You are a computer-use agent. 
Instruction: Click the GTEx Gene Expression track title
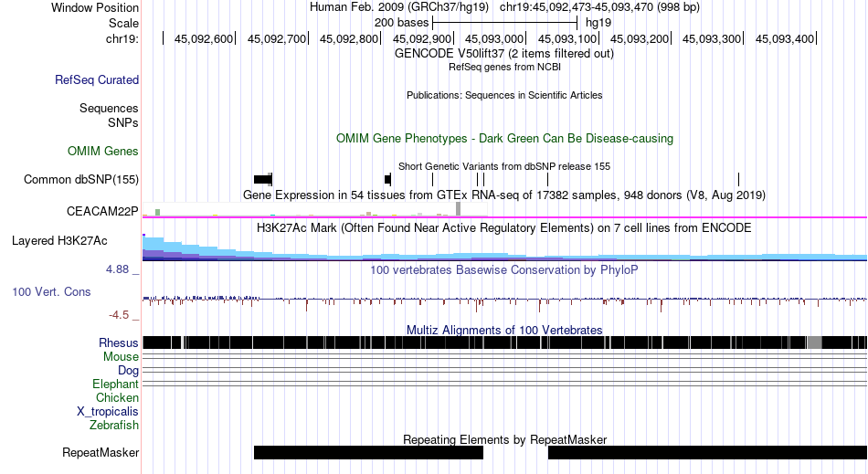[x=504, y=195]
